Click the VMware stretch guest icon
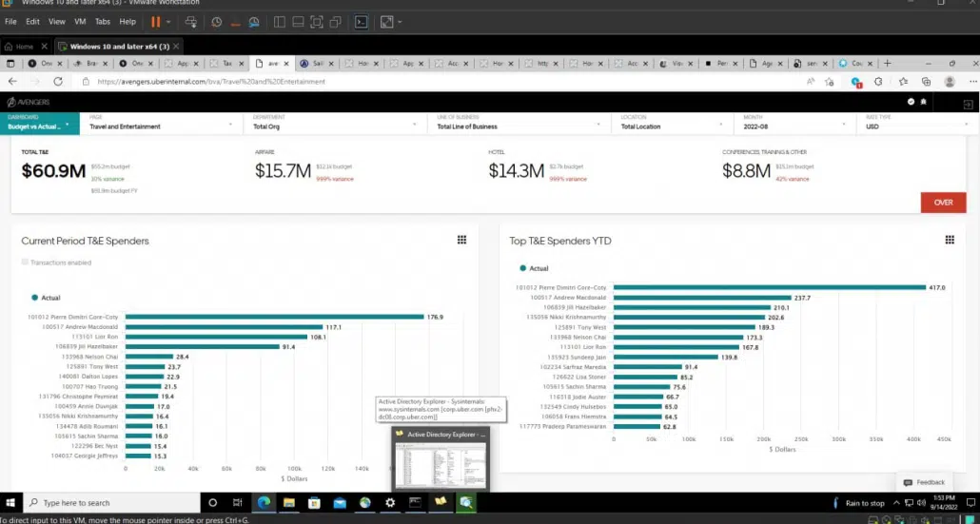This screenshot has width=980, height=524. [387, 23]
